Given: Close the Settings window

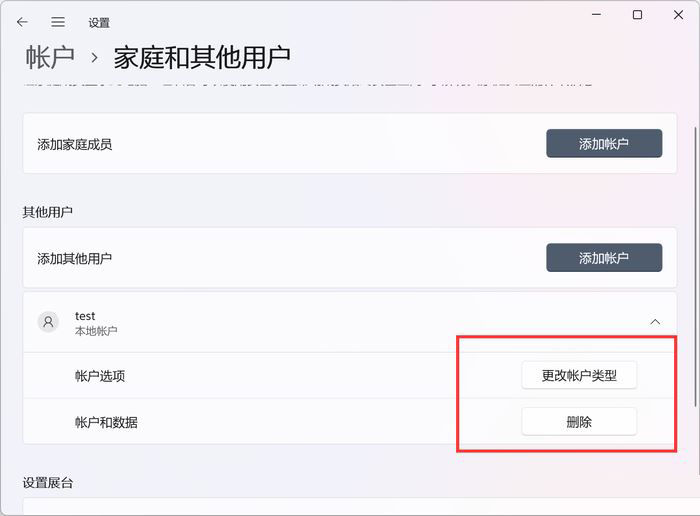Looking at the screenshot, I should pos(678,15).
